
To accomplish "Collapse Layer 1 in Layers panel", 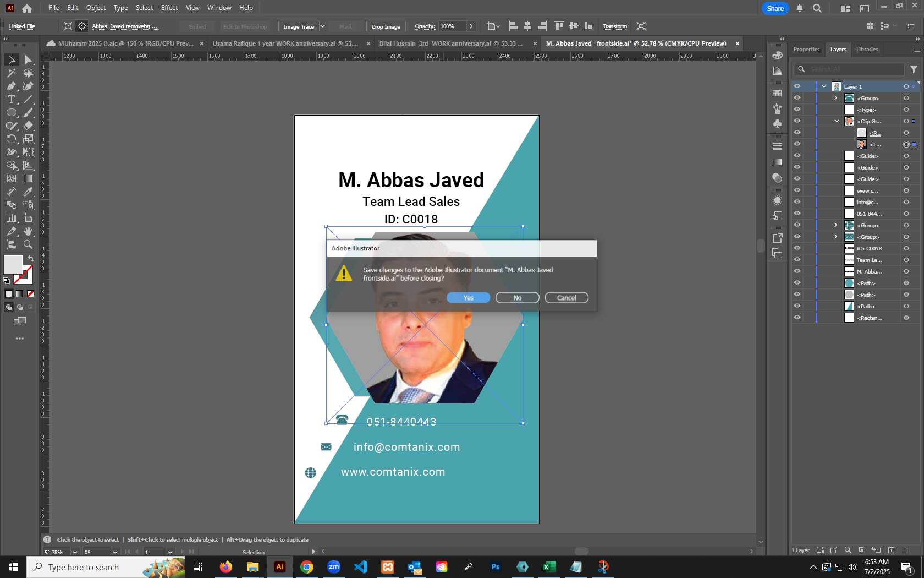I will [x=824, y=86].
